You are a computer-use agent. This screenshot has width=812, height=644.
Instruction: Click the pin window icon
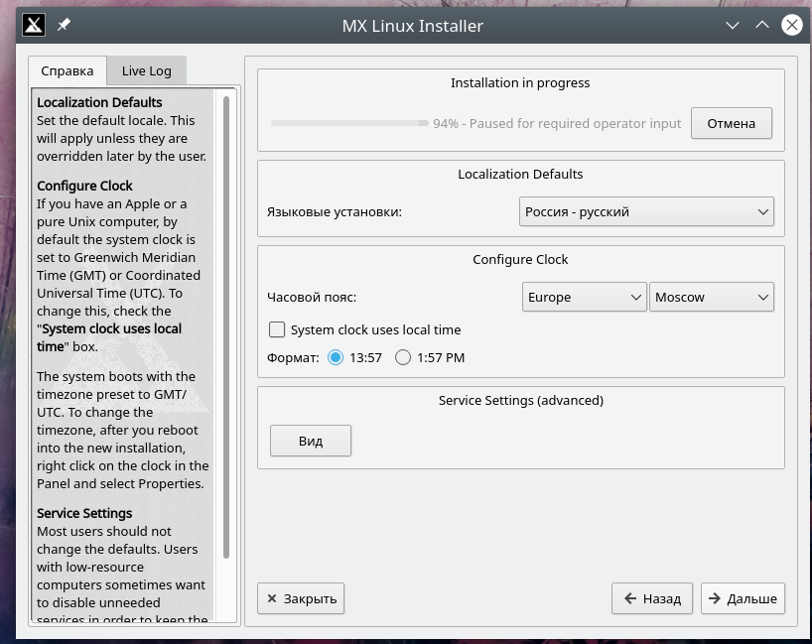(x=64, y=26)
